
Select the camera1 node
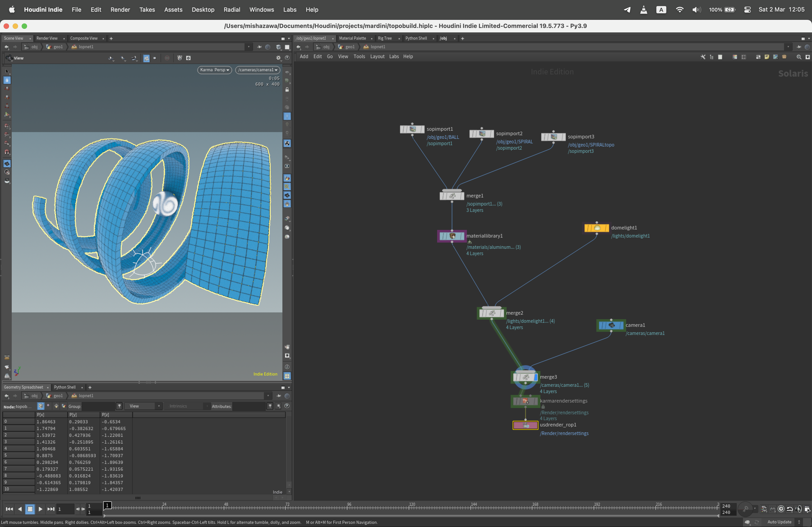pyautogui.click(x=611, y=325)
